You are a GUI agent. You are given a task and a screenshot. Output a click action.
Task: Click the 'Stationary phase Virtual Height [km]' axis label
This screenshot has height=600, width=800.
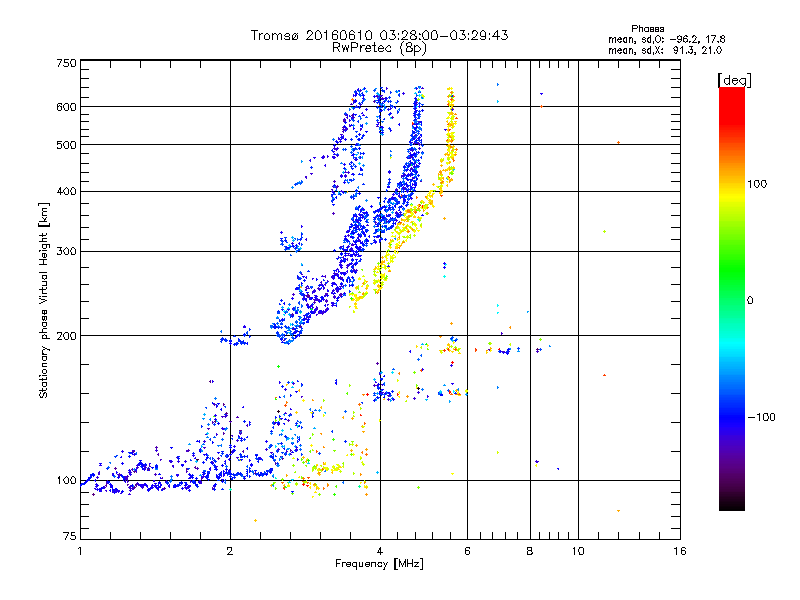tap(43, 300)
